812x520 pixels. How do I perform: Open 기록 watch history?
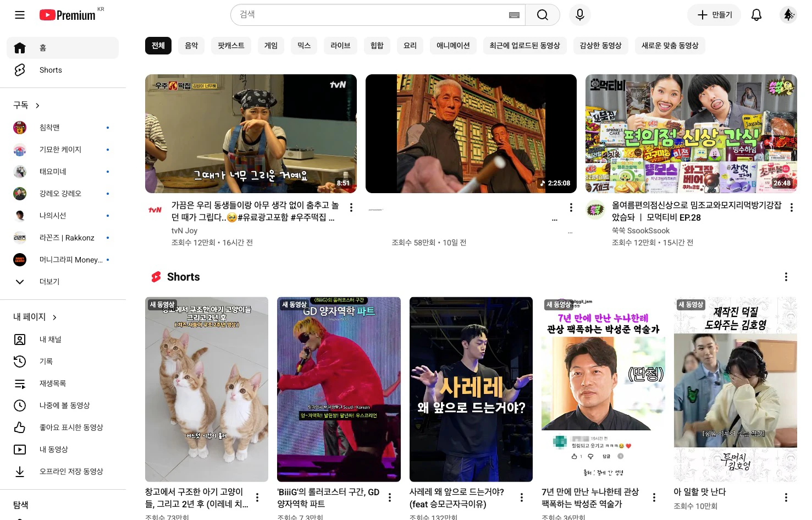[x=63, y=362]
